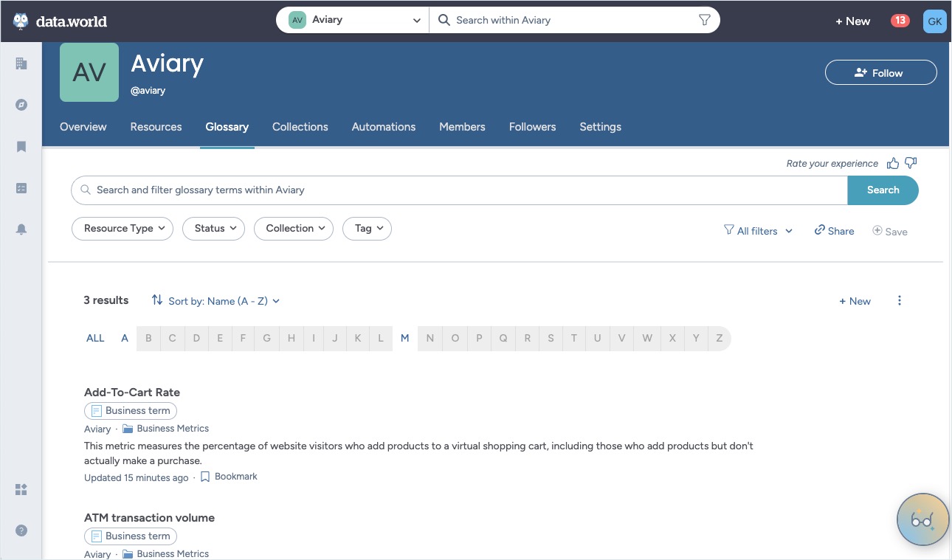Viewport: 952px width, 560px height.
Task: Expand the Resource Type filter
Action: pos(123,229)
